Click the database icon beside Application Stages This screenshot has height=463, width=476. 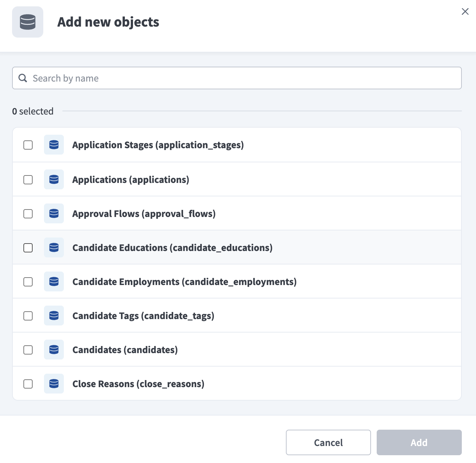[54, 145]
